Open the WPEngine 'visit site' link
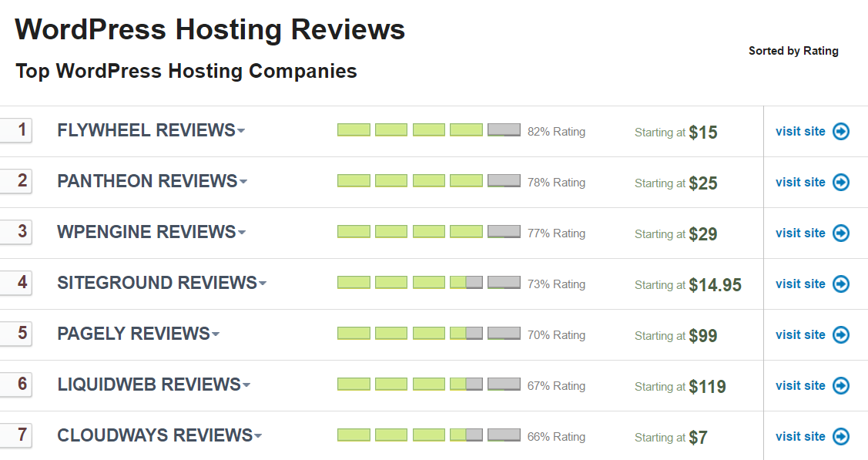 coord(800,233)
